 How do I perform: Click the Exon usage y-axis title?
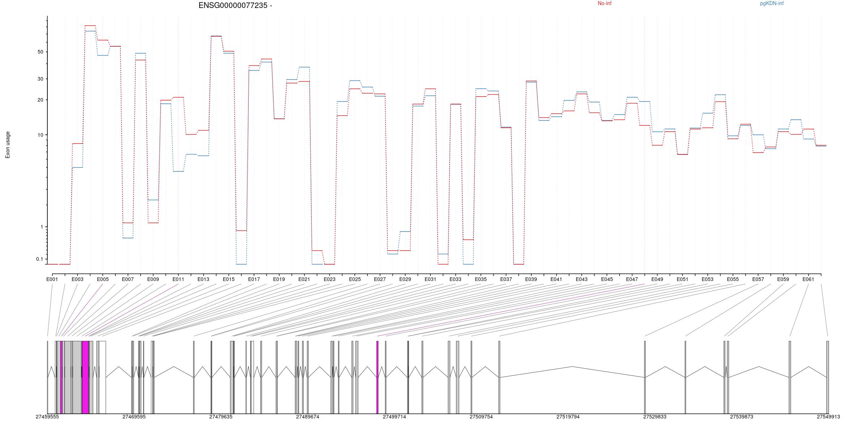(8, 145)
